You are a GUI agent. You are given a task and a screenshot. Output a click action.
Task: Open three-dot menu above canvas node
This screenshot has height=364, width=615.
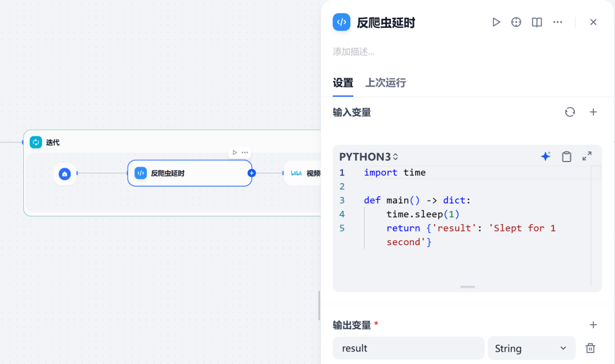pyautogui.click(x=245, y=152)
